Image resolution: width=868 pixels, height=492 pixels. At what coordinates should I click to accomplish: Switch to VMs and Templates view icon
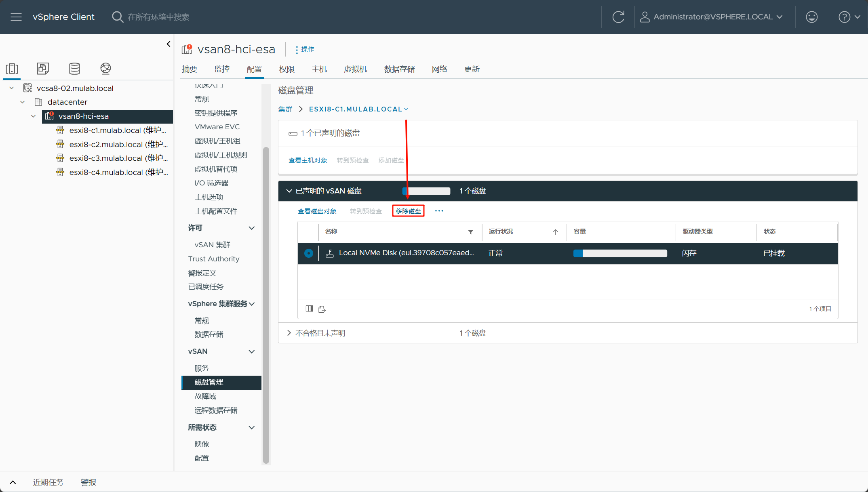pyautogui.click(x=43, y=69)
